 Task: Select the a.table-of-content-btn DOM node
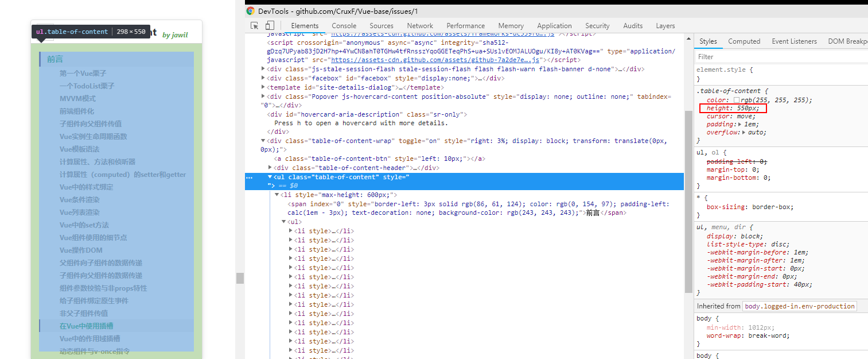[380, 159]
